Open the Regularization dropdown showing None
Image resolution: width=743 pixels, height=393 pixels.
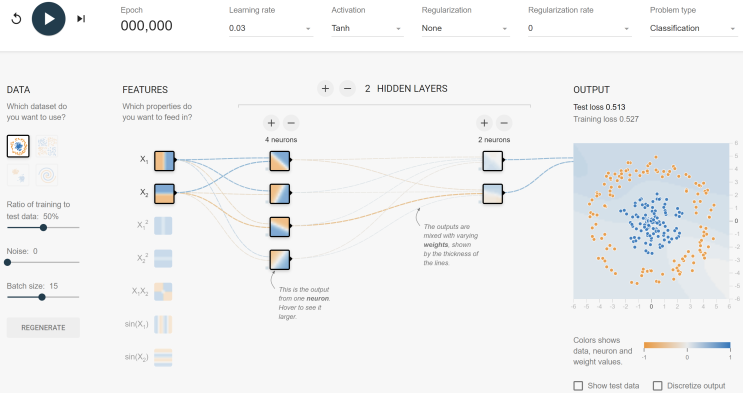point(465,28)
